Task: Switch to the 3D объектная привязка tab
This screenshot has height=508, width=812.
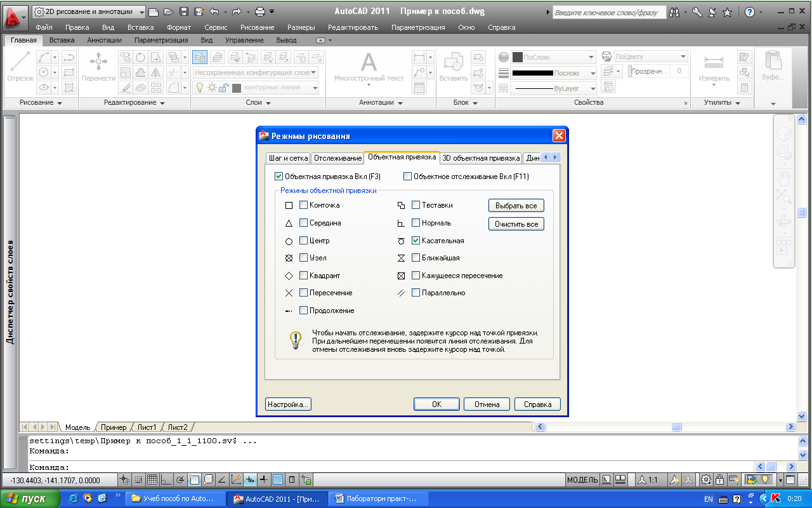Action: click(481, 158)
